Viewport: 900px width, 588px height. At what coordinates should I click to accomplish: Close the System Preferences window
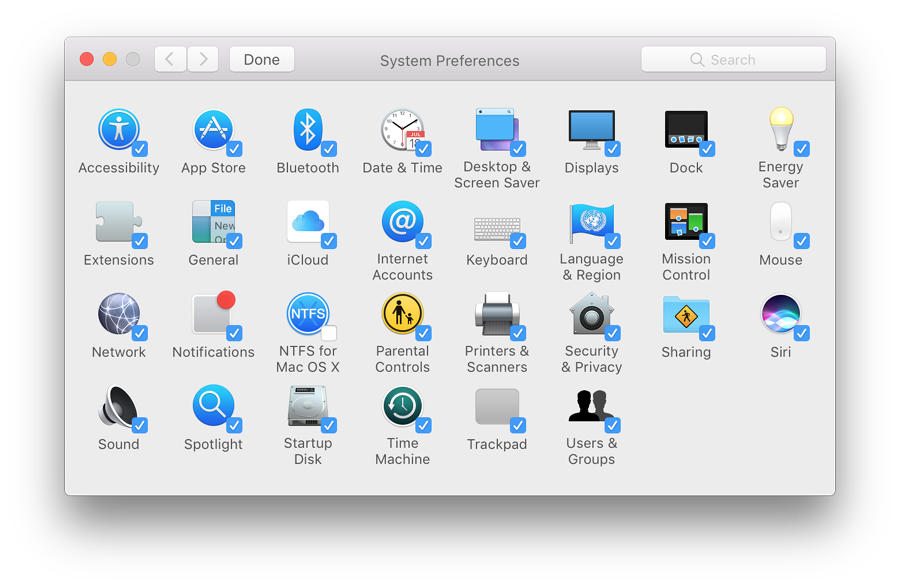(87, 59)
